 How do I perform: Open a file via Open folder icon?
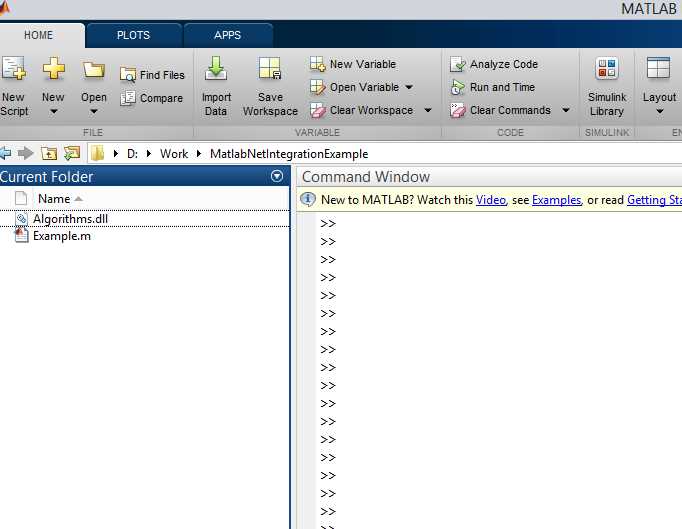click(94, 70)
